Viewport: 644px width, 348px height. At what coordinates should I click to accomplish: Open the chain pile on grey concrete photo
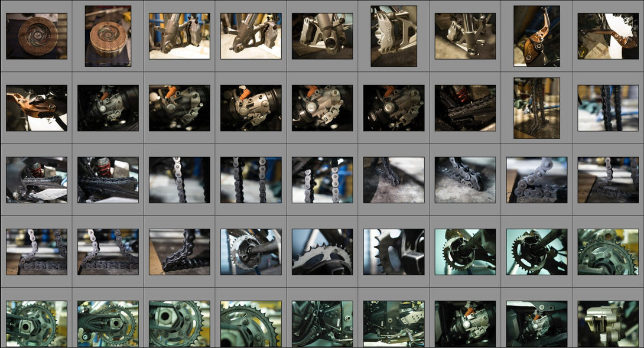click(x=465, y=180)
